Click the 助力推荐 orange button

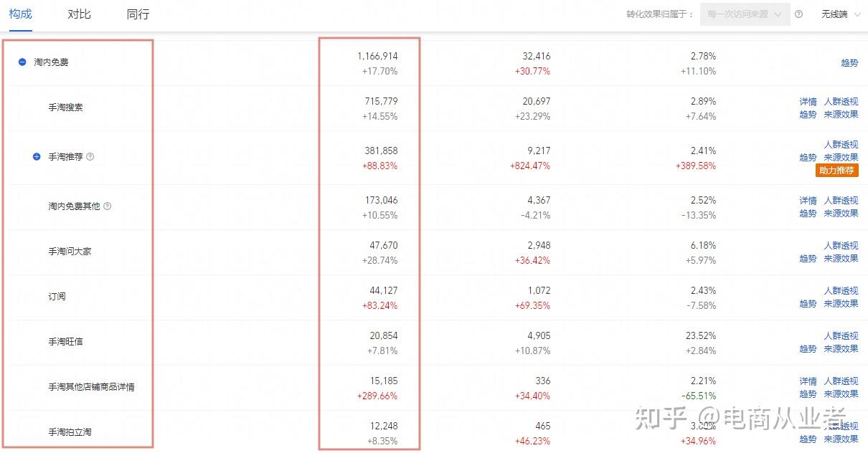[x=837, y=171]
